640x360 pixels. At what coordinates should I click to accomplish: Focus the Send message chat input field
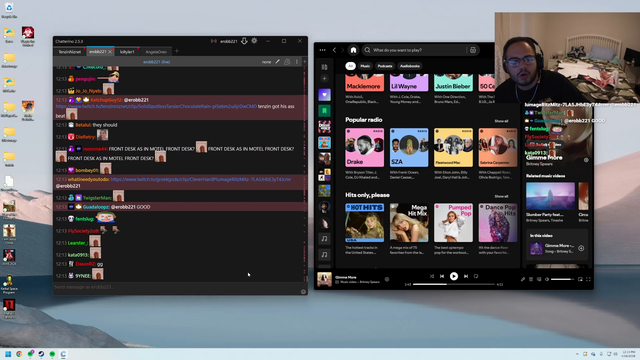tap(177, 287)
